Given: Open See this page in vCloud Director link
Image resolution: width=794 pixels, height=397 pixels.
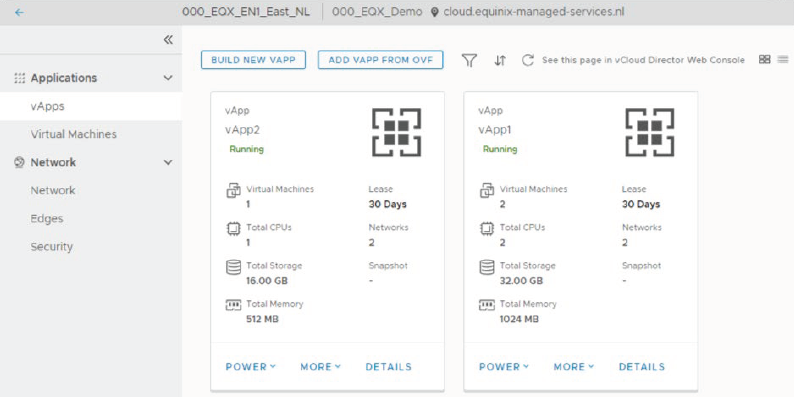Looking at the screenshot, I should (643, 60).
